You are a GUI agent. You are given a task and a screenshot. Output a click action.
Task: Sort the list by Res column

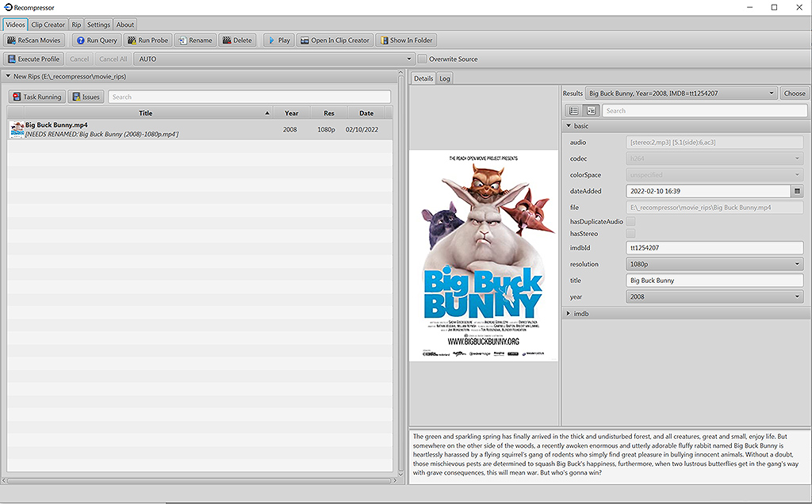329,113
